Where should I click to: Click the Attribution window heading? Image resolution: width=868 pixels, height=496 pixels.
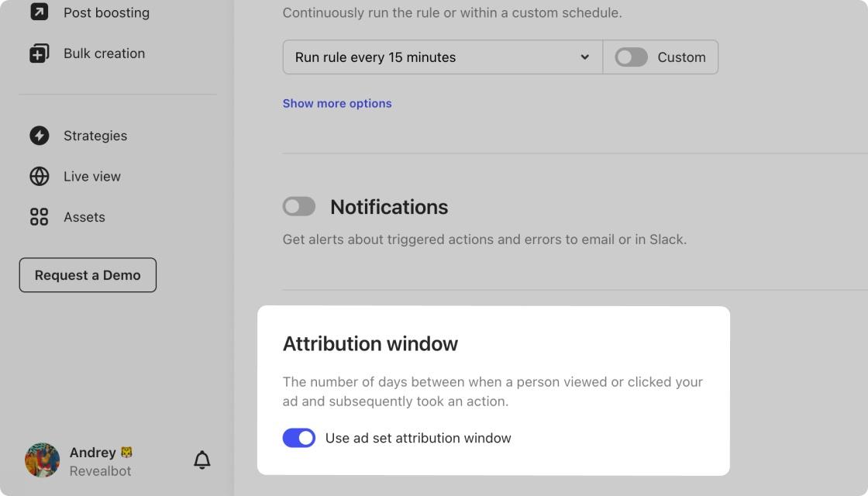[370, 344]
